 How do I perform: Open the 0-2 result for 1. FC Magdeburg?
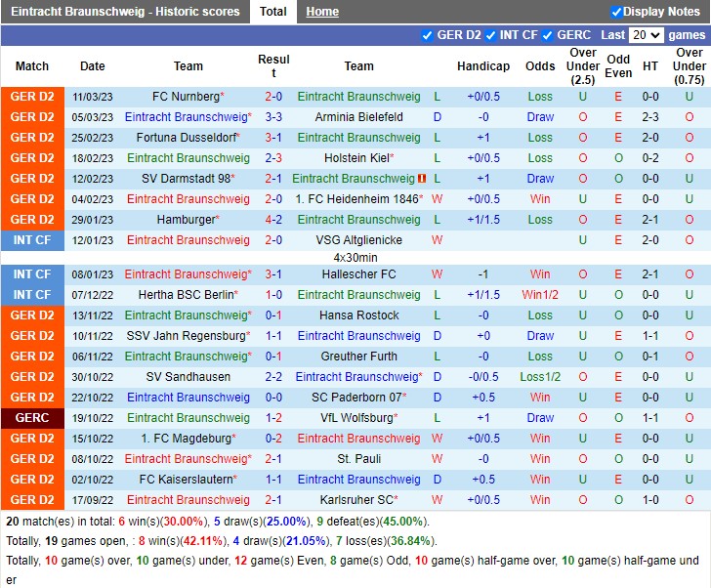coord(273,439)
